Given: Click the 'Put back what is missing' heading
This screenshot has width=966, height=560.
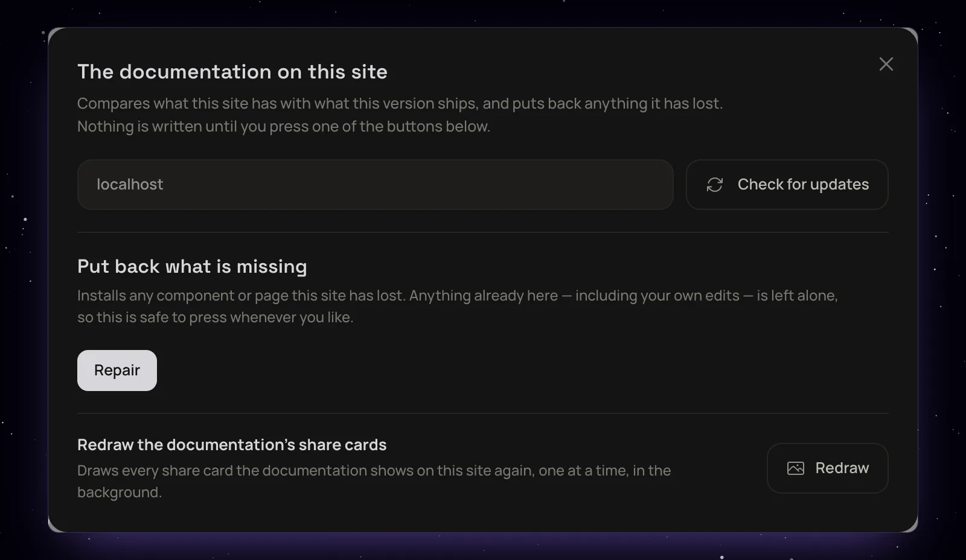Looking at the screenshot, I should (192, 267).
